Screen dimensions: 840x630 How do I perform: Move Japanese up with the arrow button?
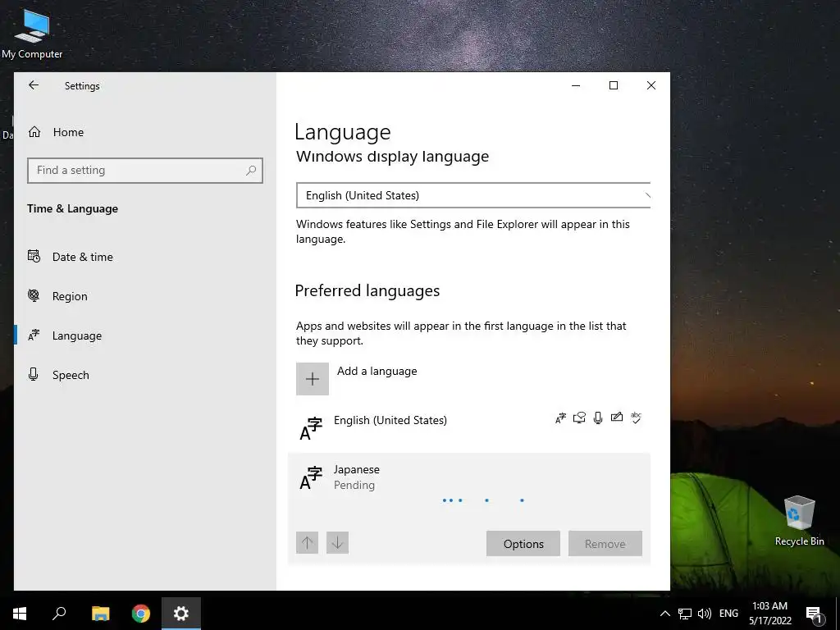307,543
